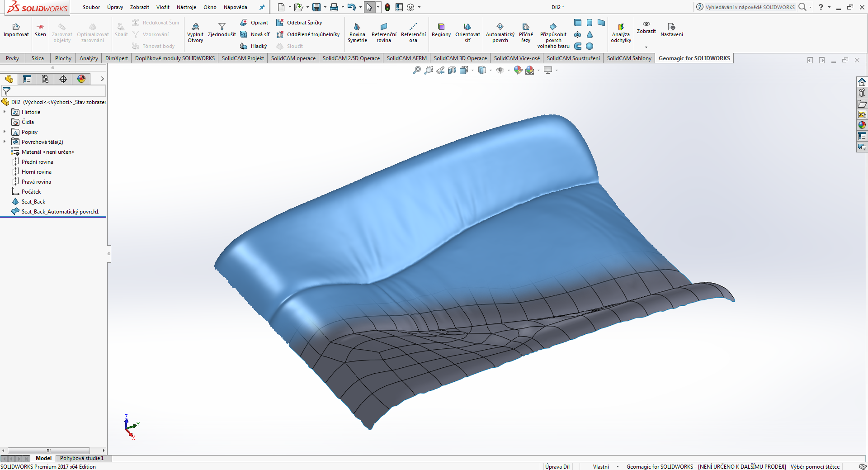
Task: Select the Regiony tool
Action: pos(441,27)
